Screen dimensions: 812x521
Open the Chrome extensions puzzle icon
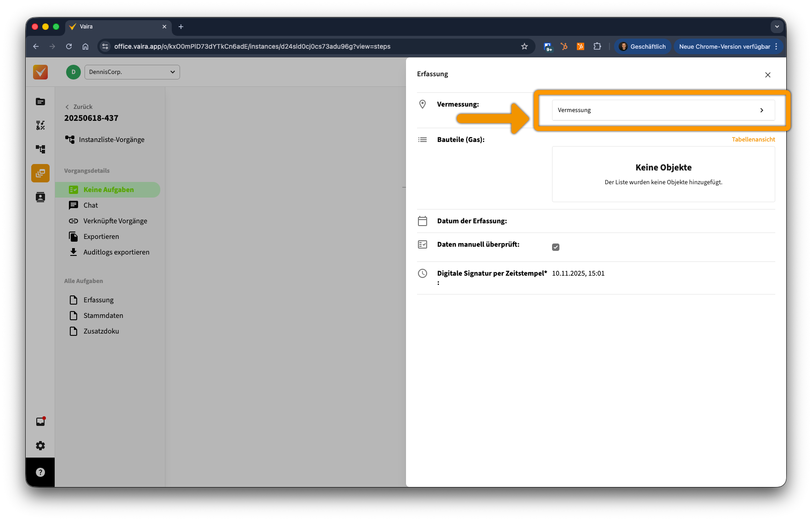coord(597,46)
